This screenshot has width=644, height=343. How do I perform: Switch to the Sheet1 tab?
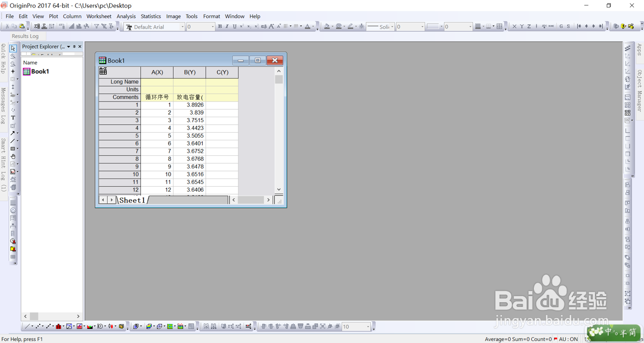[132, 200]
